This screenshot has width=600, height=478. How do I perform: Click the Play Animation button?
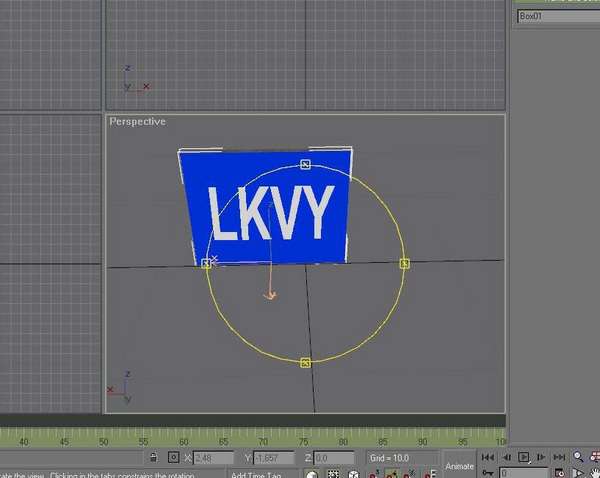(x=523, y=457)
